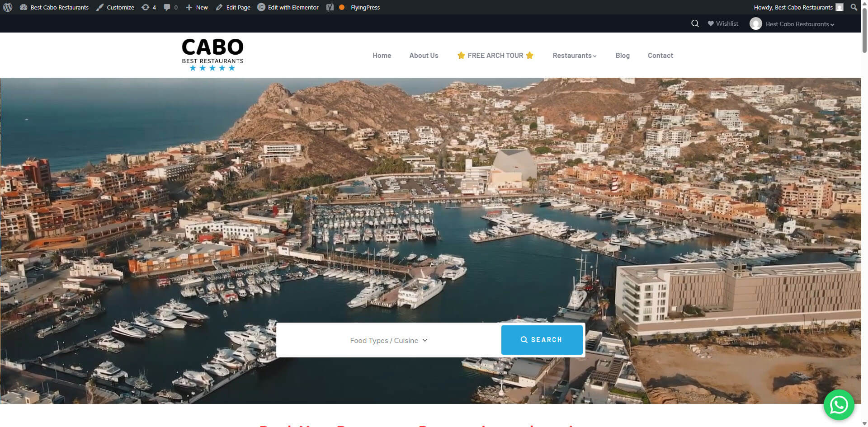The image size is (868, 427).
Task: Open WhatsApp chat bubble
Action: (839, 405)
